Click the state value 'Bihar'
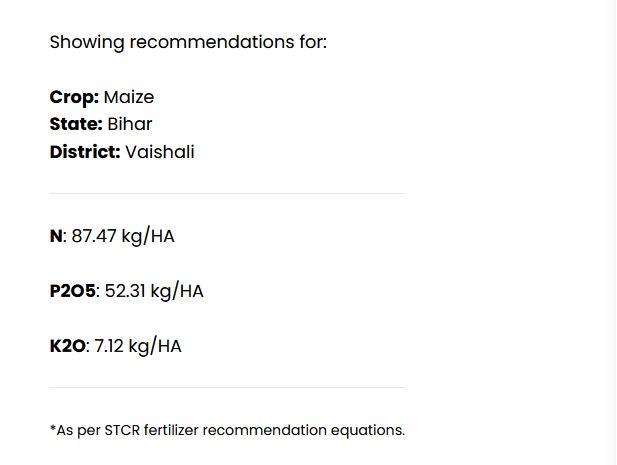Screen dimensions: 617x465 tap(129, 124)
